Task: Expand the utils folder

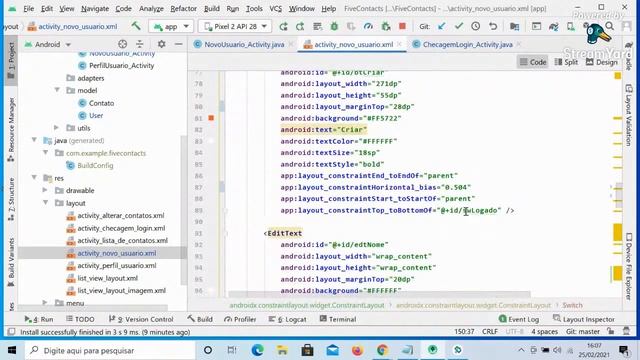Action: click(56, 128)
